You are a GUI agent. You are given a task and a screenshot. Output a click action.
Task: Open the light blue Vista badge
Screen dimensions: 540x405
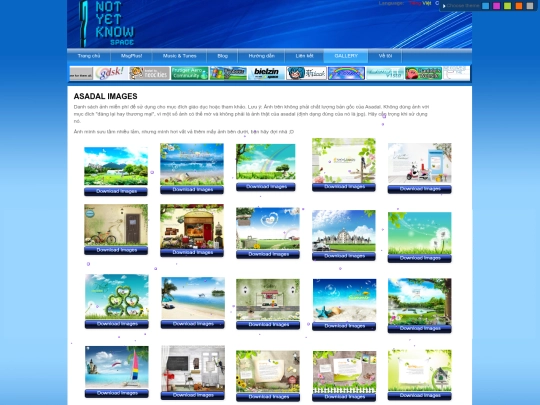click(x=385, y=73)
